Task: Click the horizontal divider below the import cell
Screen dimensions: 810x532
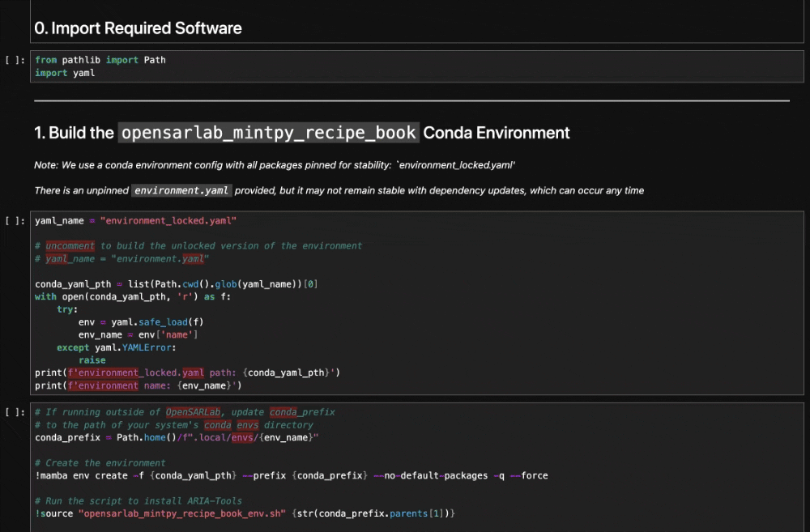Action: pos(411,101)
